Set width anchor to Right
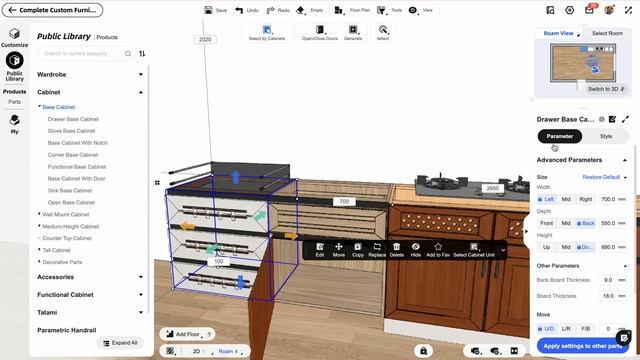This screenshot has width=640, height=360. pyautogui.click(x=585, y=199)
